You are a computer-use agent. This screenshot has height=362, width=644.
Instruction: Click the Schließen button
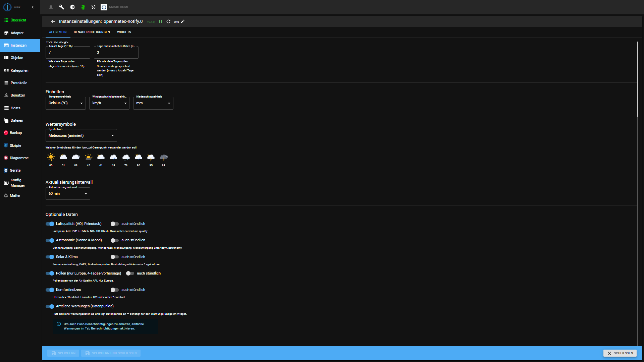pyautogui.click(x=620, y=353)
